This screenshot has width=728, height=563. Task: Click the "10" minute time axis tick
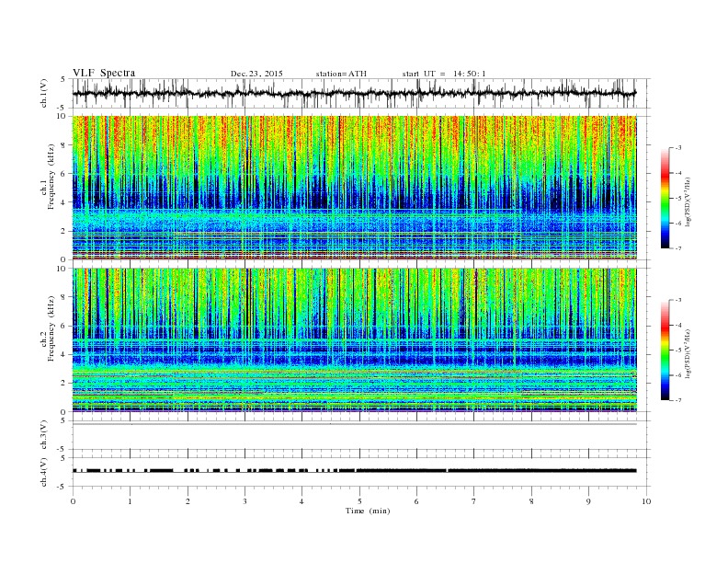click(x=646, y=501)
